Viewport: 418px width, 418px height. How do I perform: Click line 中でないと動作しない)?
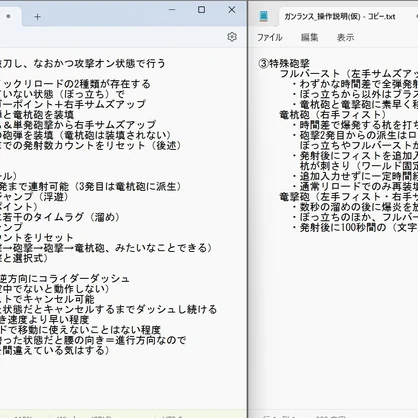coord(55,289)
